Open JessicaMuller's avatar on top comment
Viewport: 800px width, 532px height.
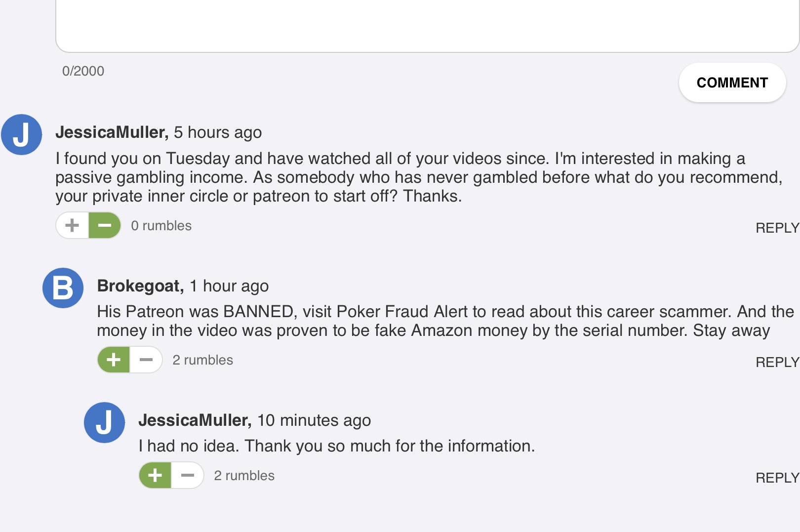(21, 134)
